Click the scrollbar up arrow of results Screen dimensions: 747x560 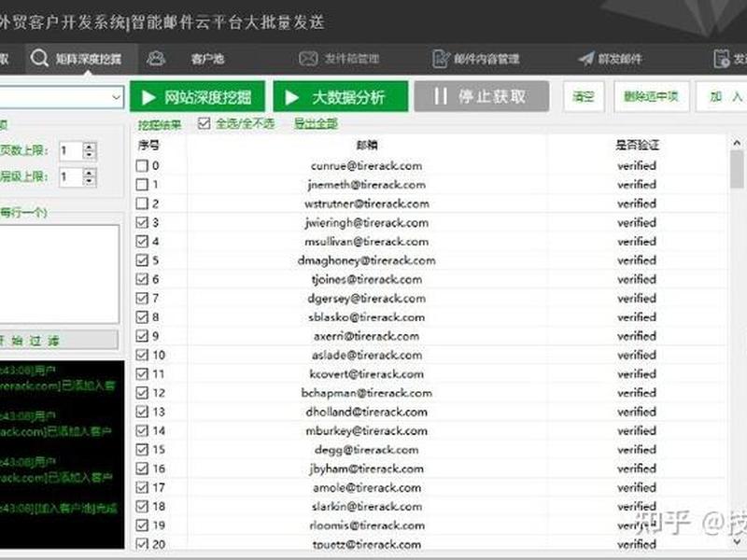pos(737,143)
